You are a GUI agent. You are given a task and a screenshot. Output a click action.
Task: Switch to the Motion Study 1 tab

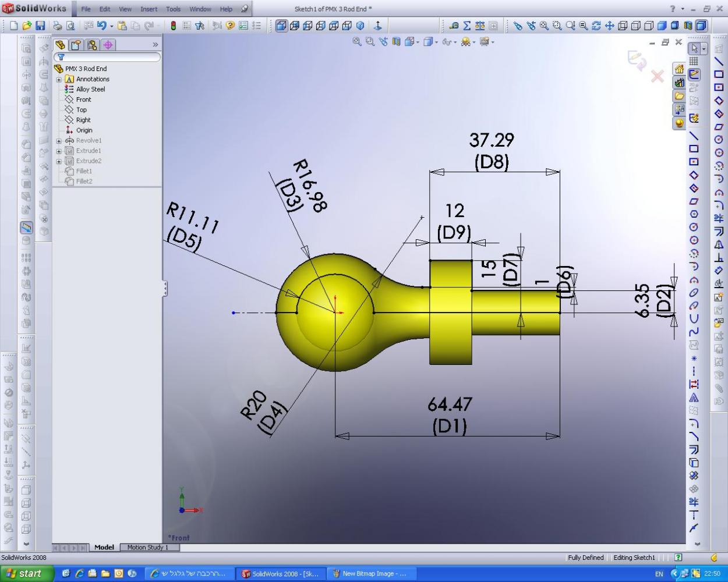[147, 547]
